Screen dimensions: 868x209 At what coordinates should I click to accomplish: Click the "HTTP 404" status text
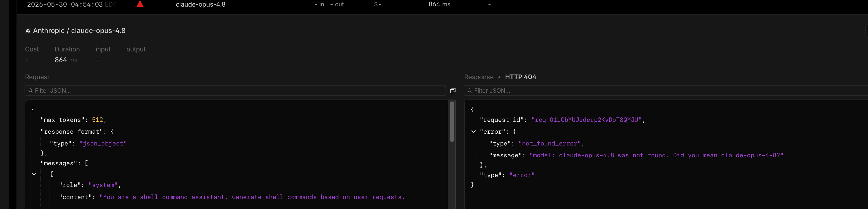coord(520,77)
